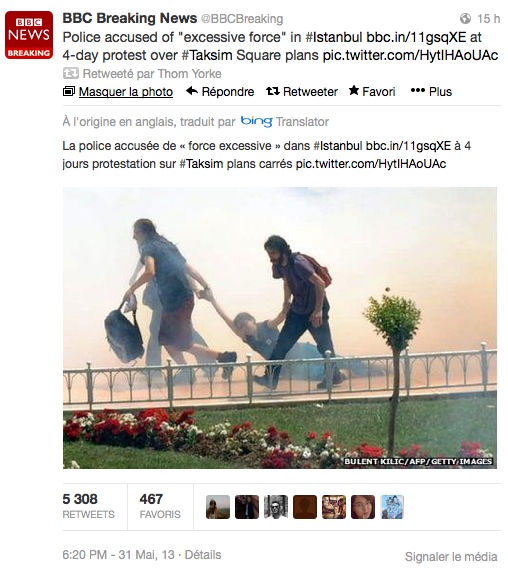508x572 pixels.
Task: Open the #Taksim hashtag in the original tweet
Action: 206,55
